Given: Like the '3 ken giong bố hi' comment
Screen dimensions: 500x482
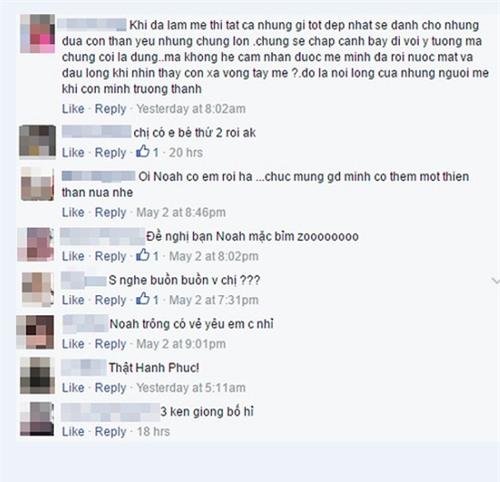Looking at the screenshot, I should pyautogui.click(x=73, y=432).
